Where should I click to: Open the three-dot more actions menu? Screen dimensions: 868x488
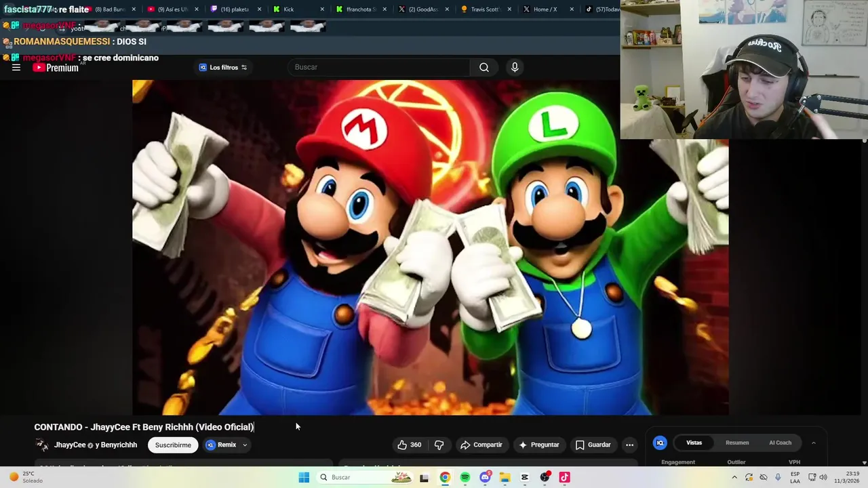629,445
